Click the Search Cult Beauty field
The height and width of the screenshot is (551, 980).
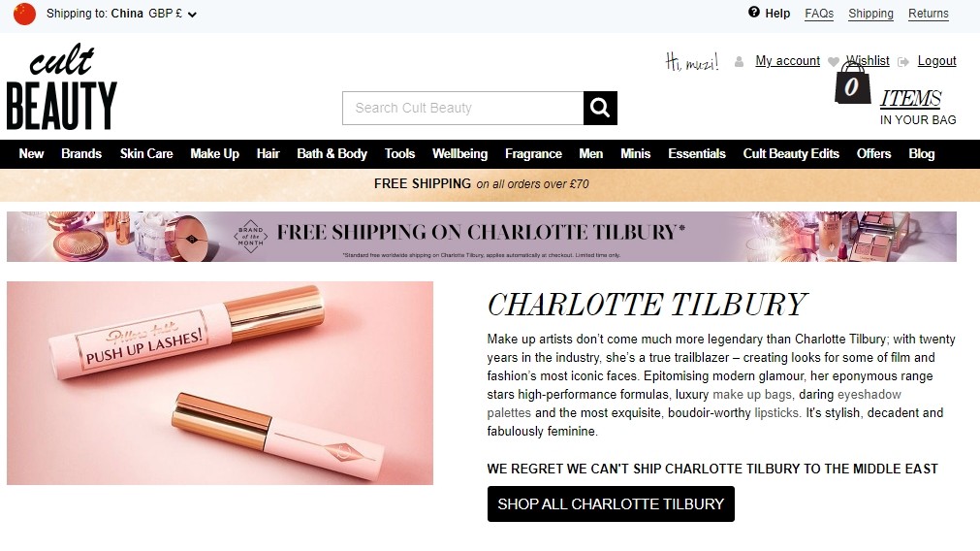point(463,109)
